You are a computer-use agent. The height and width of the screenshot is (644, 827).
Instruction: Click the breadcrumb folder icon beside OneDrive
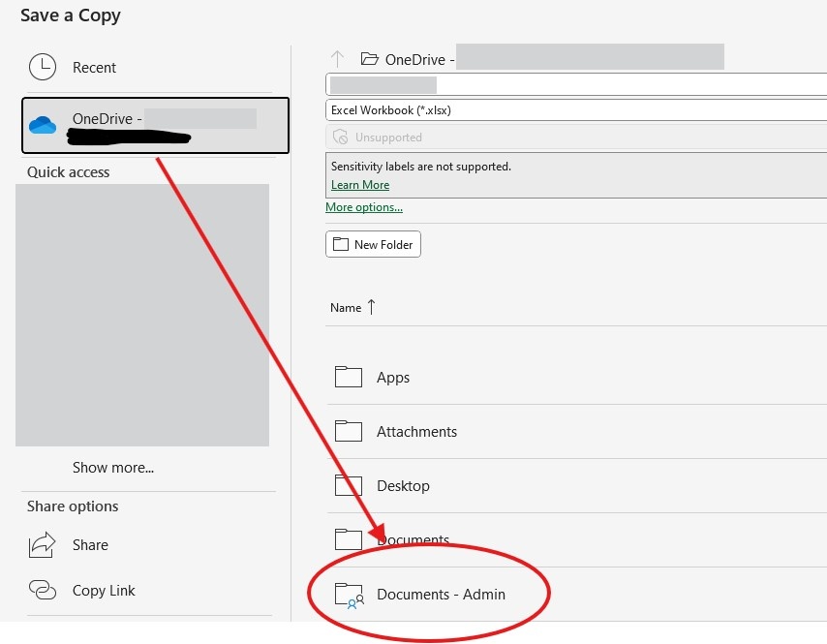point(369,56)
